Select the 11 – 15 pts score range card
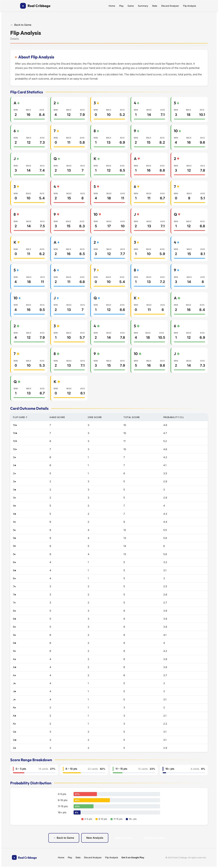The width and height of the screenshot is (218, 868). click(134, 770)
